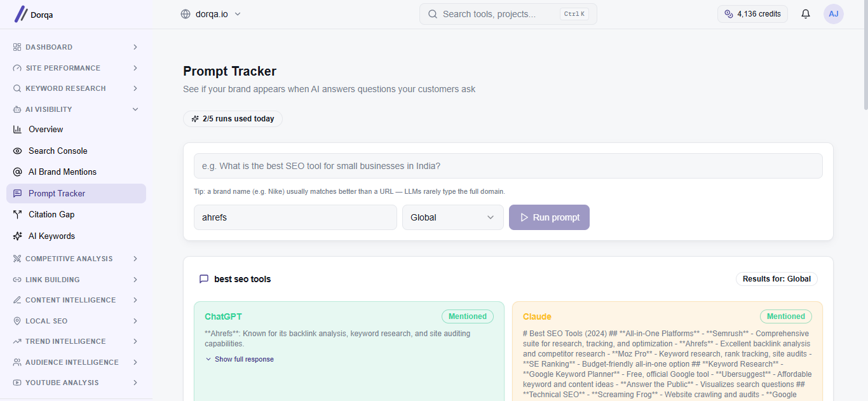Expand the Trend Intelligence section chevron
Screen dimensions: 868x401
pos(135,341)
